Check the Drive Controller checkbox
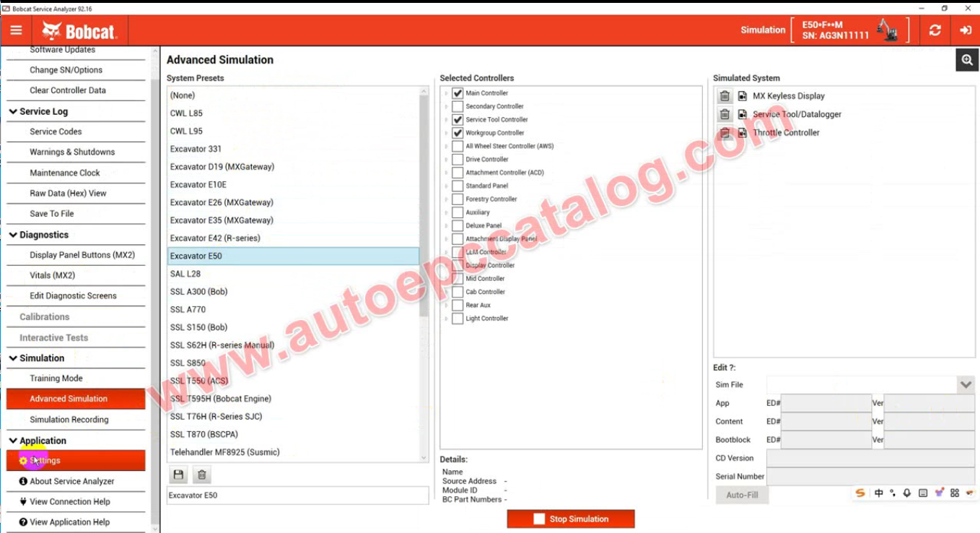The width and height of the screenshot is (980, 533). 458,160
